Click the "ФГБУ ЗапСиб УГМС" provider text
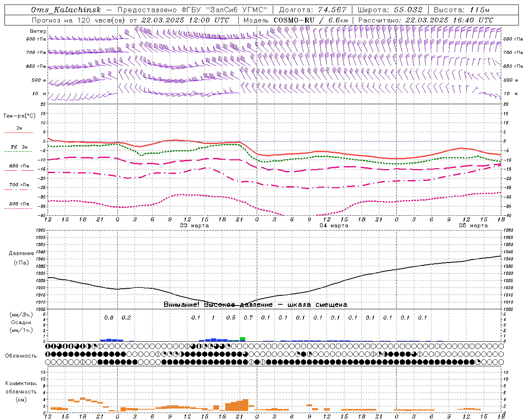 (x=224, y=10)
